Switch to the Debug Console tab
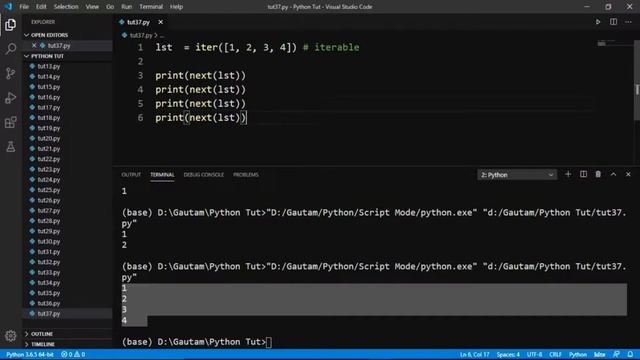Viewport: 640px width, 360px height. click(x=204, y=175)
